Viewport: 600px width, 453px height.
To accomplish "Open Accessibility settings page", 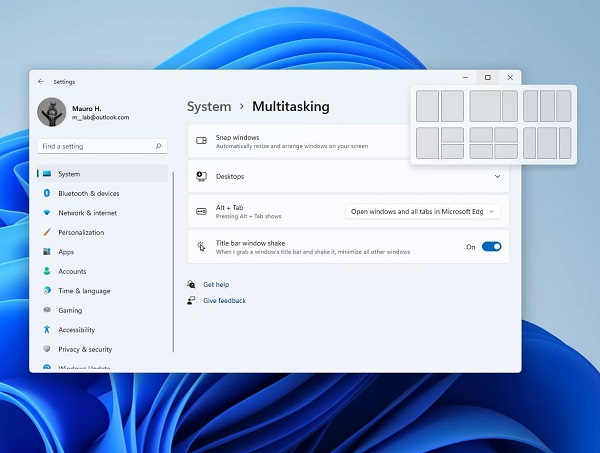I will 103,329.
